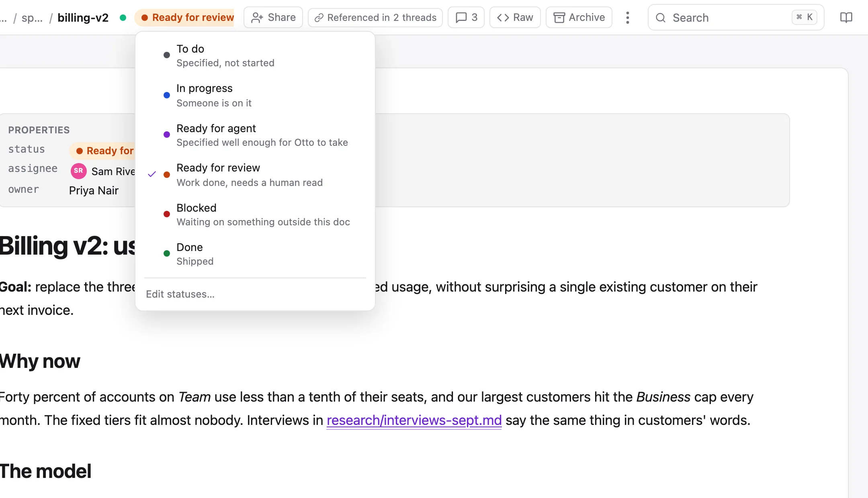Open the comments button showing 3
The image size is (868, 498).
pos(466,18)
